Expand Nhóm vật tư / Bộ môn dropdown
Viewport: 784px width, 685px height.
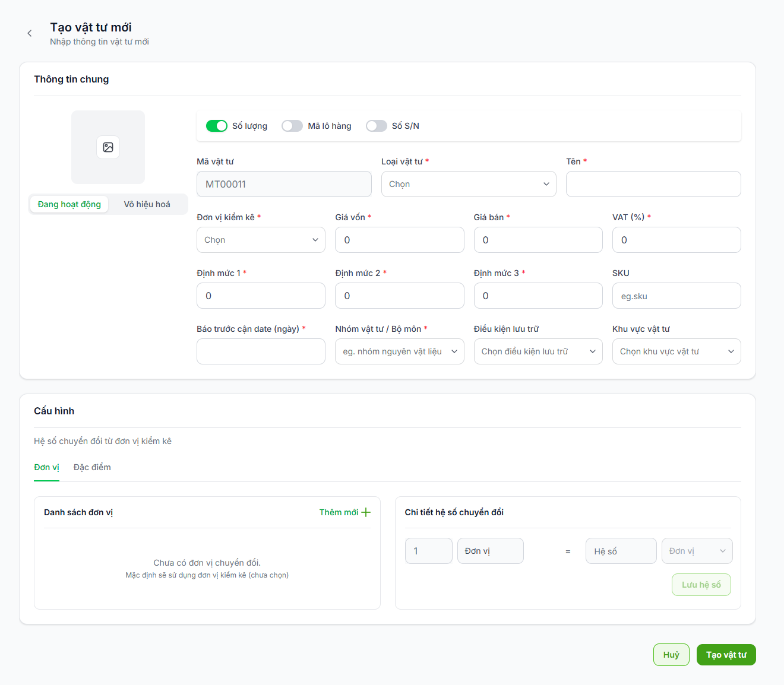[399, 351]
